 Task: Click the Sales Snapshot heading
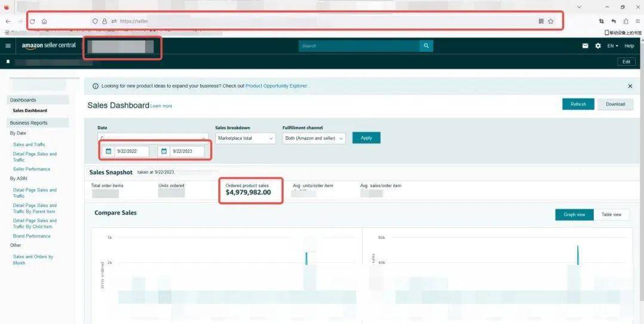pyautogui.click(x=111, y=172)
